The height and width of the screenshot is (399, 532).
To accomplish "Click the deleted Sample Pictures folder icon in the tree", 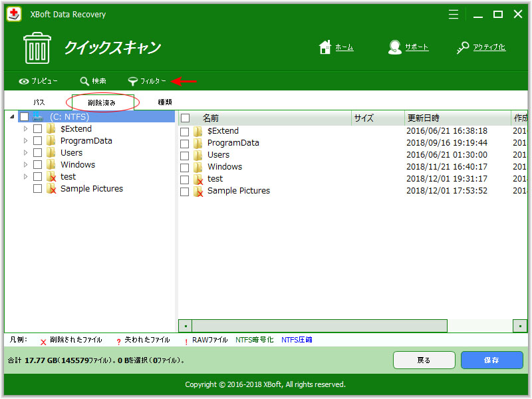I will pos(51,189).
